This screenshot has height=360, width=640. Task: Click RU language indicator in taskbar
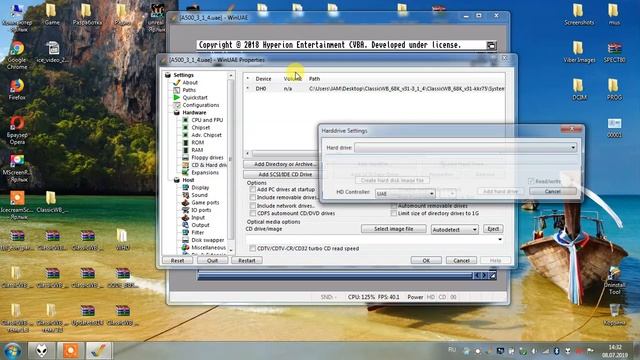click(x=451, y=350)
